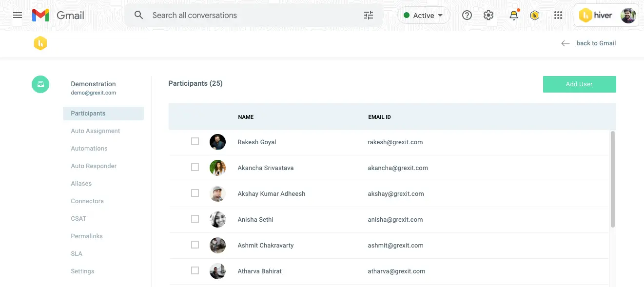Open search filter options
The width and height of the screenshot is (644, 287).
[368, 15]
